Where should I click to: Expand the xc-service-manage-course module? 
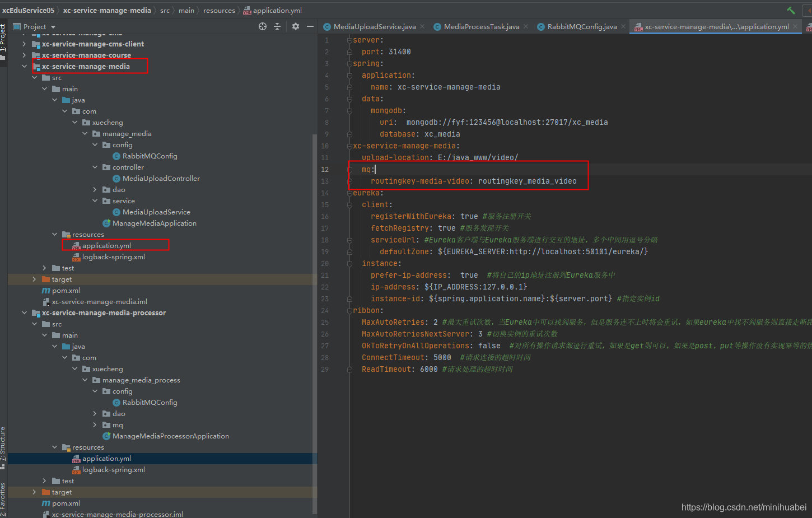coord(24,55)
